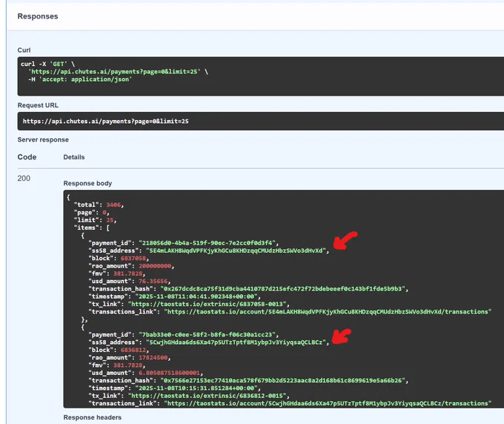Click the Server response heading

coord(43,139)
